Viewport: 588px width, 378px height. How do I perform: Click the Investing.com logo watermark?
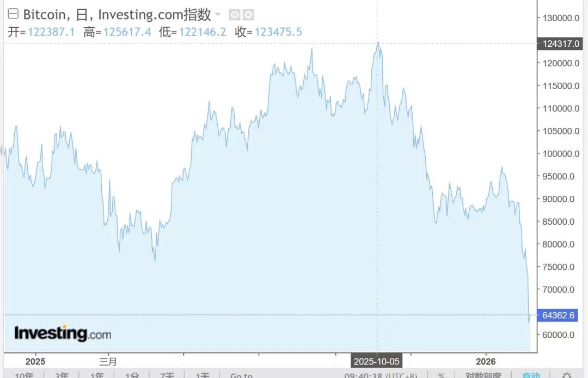coord(63,333)
